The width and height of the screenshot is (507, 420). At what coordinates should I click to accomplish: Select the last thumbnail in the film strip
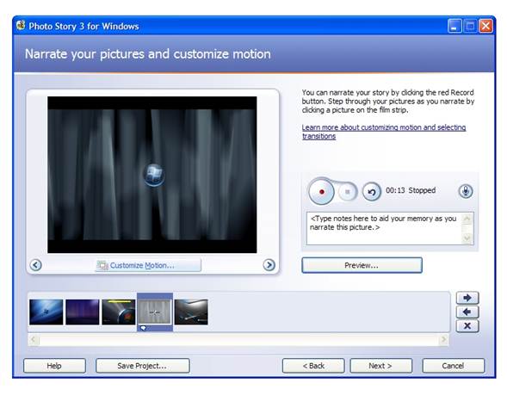[x=191, y=312]
